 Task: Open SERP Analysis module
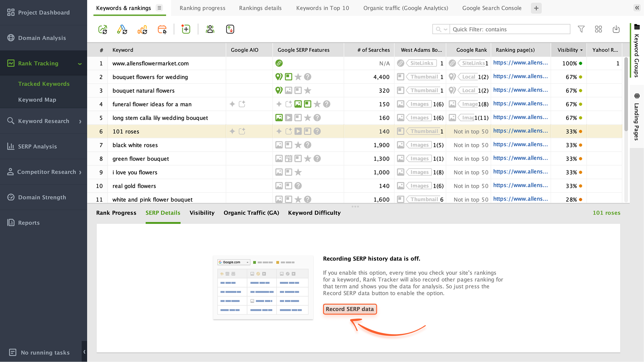tap(44, 146)
